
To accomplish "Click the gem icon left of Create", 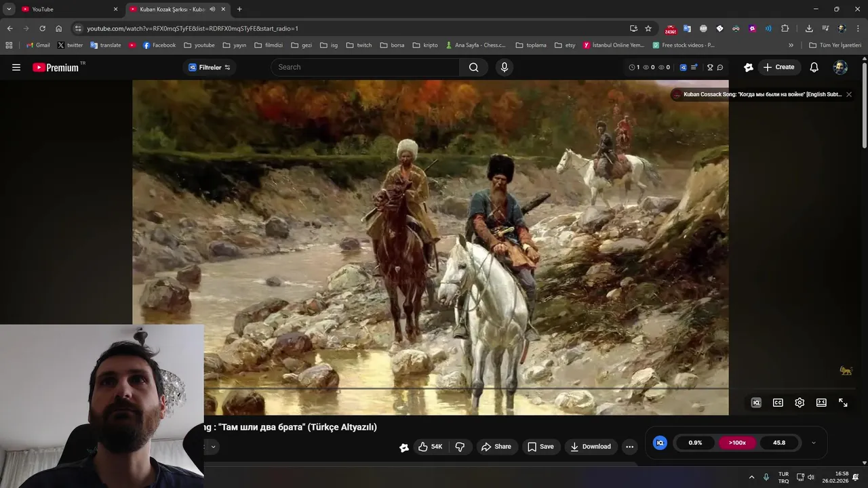I will point(749,67).
